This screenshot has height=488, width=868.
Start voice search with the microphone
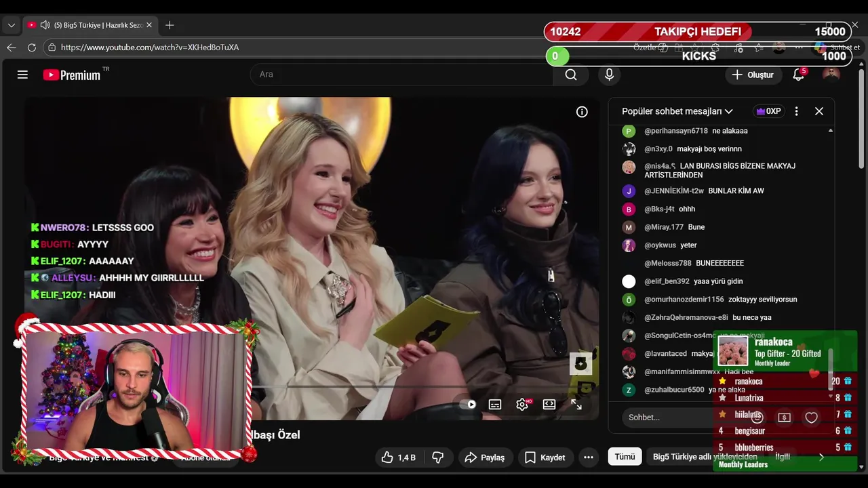click(x=609, y=75)
